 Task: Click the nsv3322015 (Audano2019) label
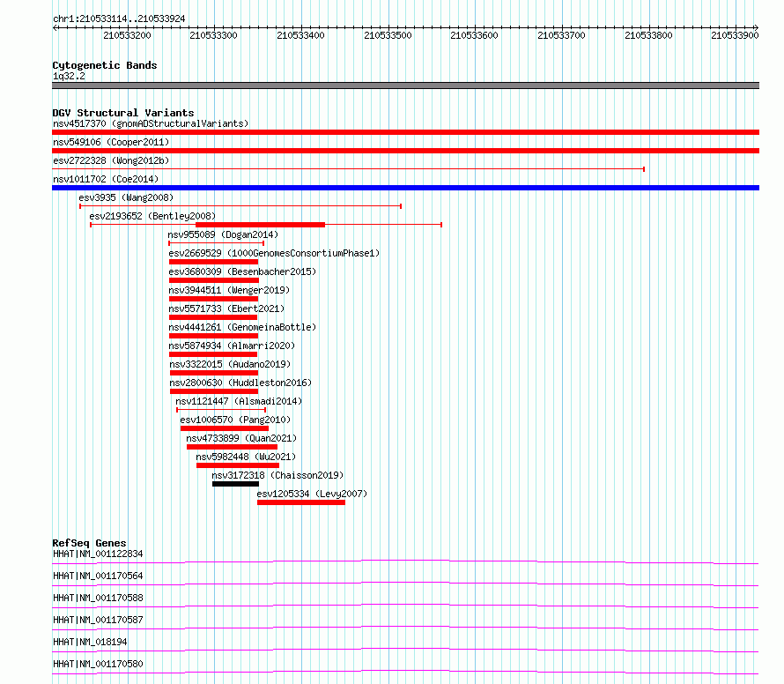[x=230, y=364]
